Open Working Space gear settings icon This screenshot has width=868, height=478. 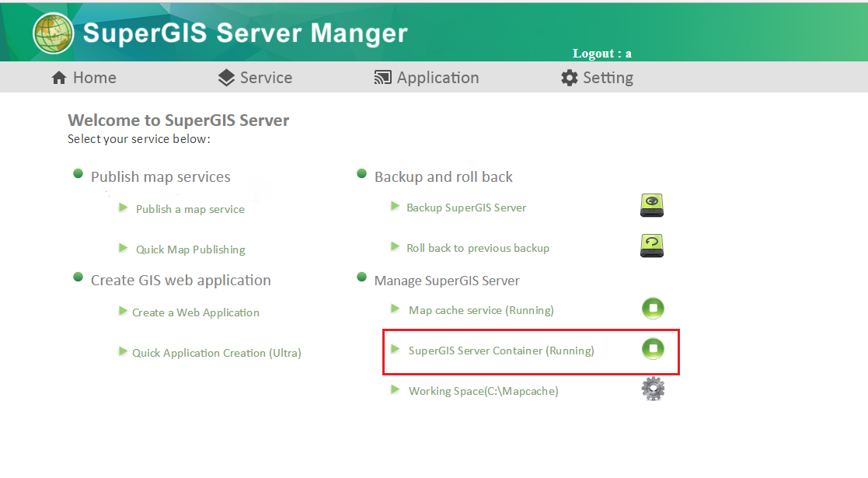(654, 389)
